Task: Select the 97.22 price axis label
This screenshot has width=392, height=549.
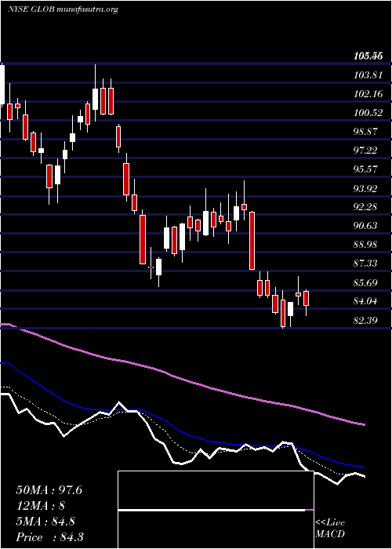Action: tap(365, 151)
